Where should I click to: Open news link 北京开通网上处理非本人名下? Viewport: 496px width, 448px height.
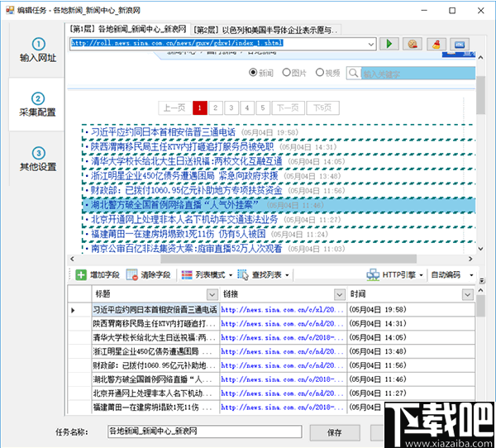click(184, 220)
